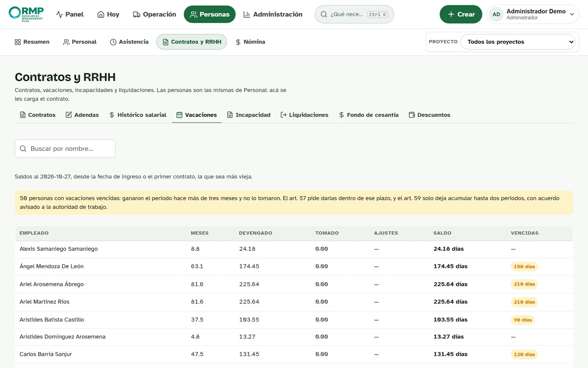Focus the Buscar por nombre field
Viewport: 588px width, 368px height.
[65, 149]
